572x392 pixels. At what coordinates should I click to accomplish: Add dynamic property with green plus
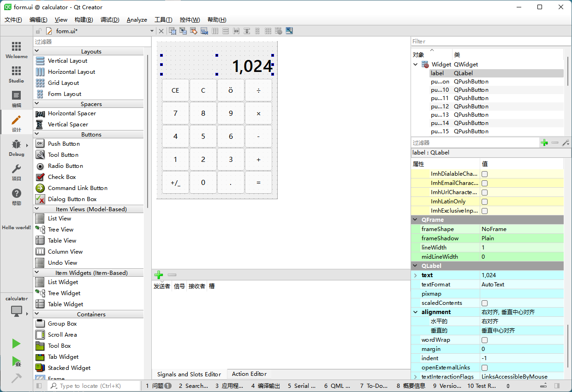pyautogui.click(x=544, y=143)
